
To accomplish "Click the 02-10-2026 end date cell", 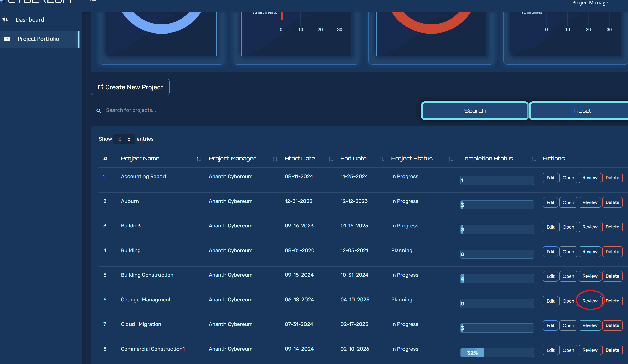I will 355,349.
